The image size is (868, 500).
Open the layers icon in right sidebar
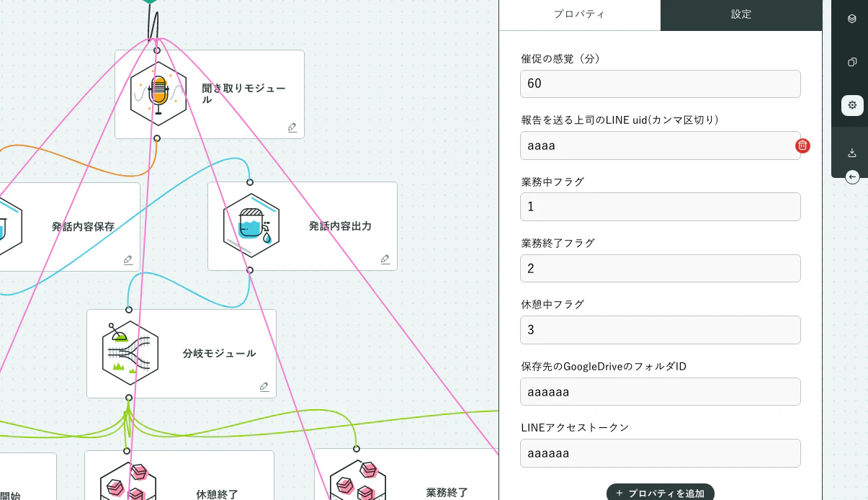point(852,19)
